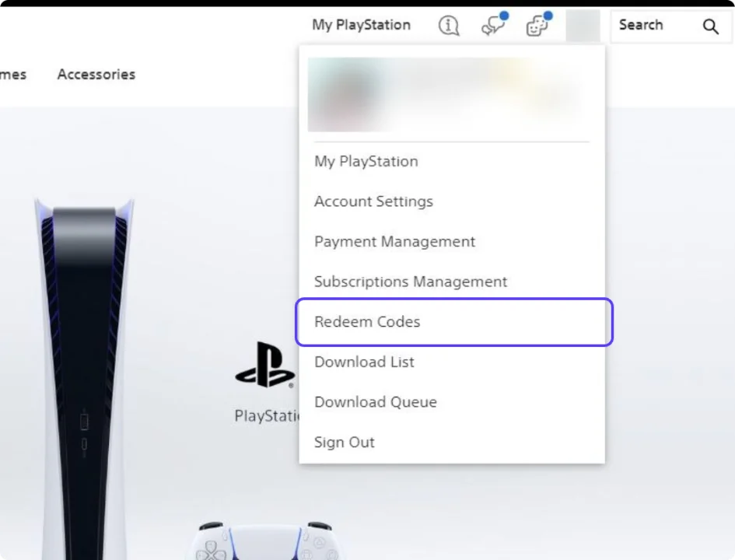Choose Redeem Codes

453,322
